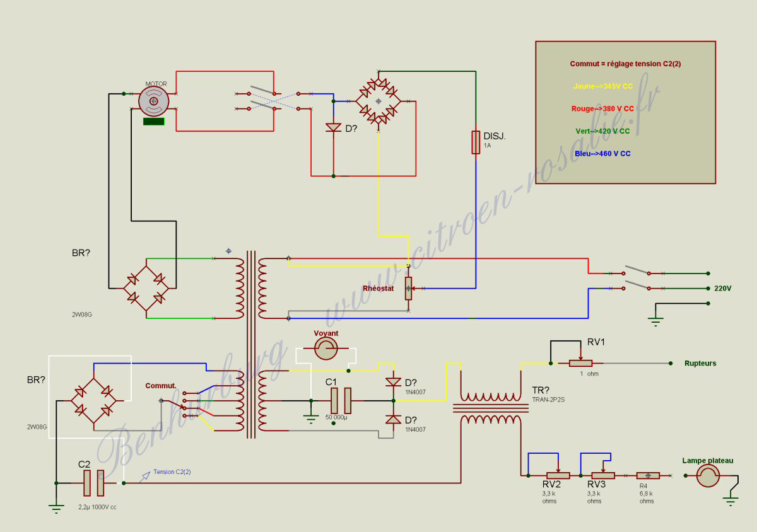Click the double-pole reversing switch beside the motor

pos(273,101)
